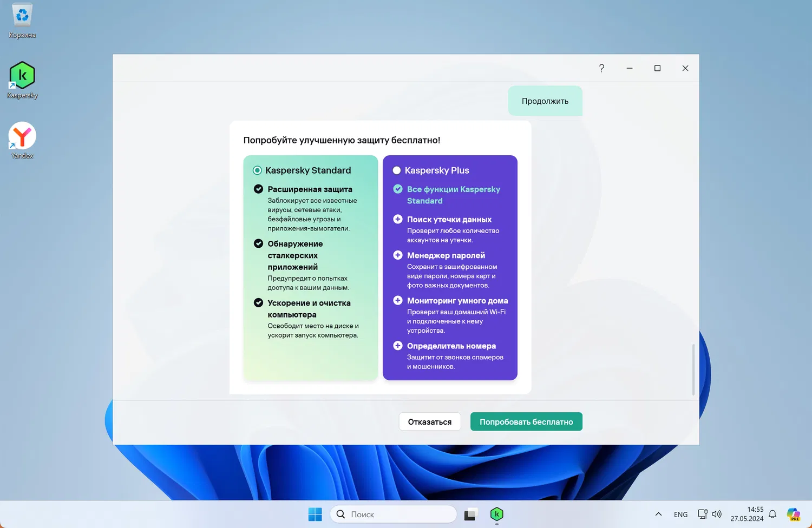
Task: Click the Обнаружение сталкерских приложений feature title
Action: [296, 255]
